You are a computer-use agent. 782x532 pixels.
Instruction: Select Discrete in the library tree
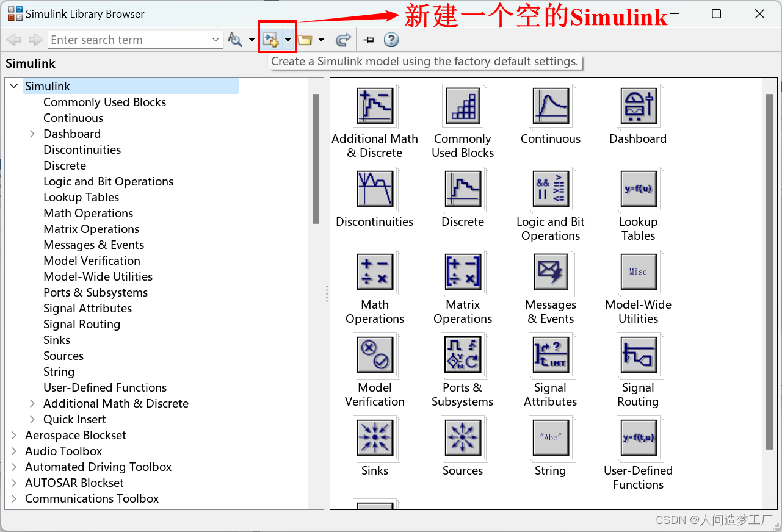[x=65, y=166]
